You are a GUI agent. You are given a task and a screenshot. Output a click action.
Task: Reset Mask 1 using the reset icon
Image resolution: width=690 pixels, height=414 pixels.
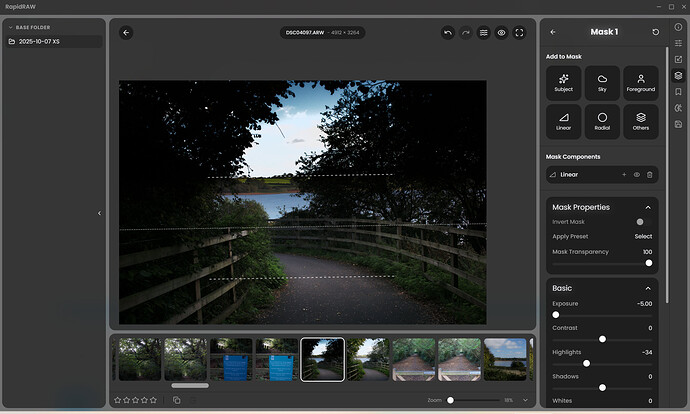point(656,32)
